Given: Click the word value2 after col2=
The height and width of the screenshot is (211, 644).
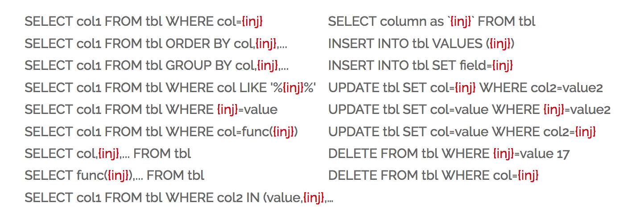Looking at the screenshot, I should [x=584, y=88].
